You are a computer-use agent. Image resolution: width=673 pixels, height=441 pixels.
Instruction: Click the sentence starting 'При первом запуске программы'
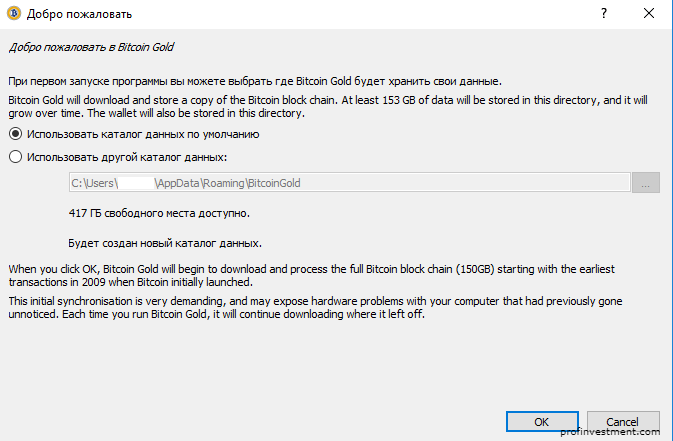(255, 81)
